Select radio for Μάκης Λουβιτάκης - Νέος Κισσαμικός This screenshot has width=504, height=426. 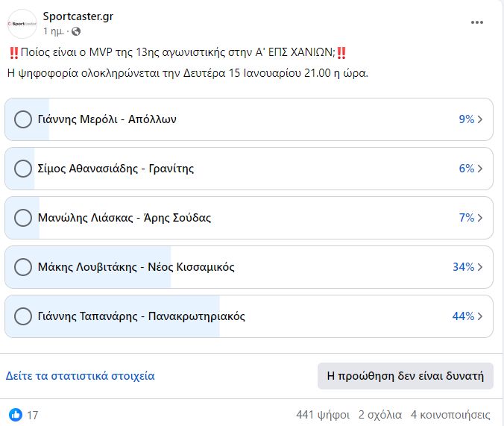pyautogui.click(x=23, y=267)
